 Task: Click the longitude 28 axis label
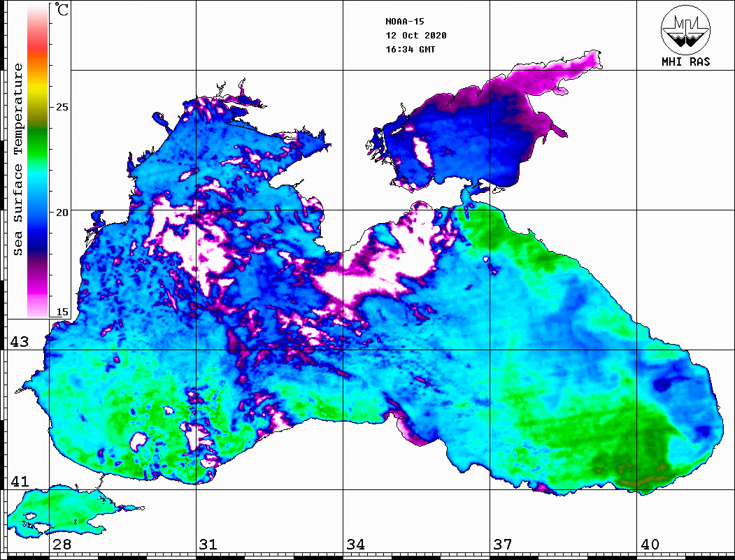click(62, 545)
